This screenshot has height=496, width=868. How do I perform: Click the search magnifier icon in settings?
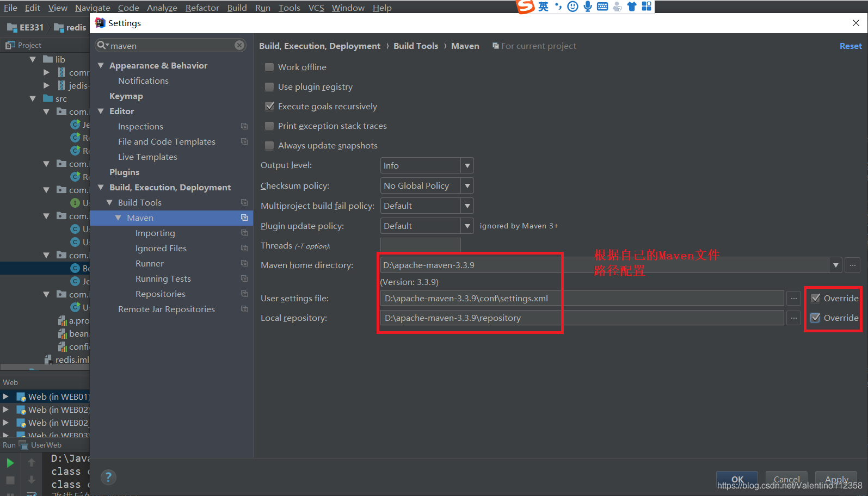(x=102, y=45)
